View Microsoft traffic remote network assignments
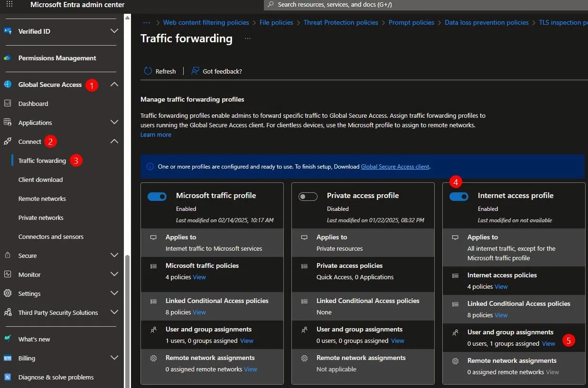The height and width of the screenshot is (388, 588). (x=251, y=369)
